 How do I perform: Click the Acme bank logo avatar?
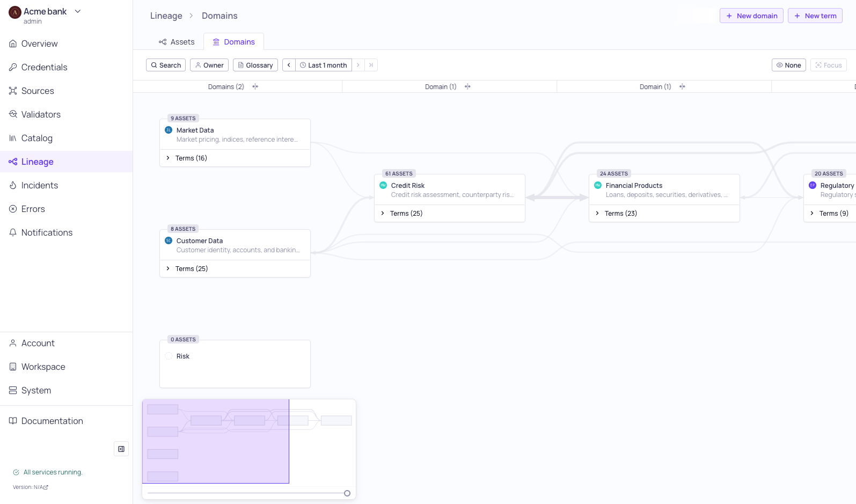[15, 12]
